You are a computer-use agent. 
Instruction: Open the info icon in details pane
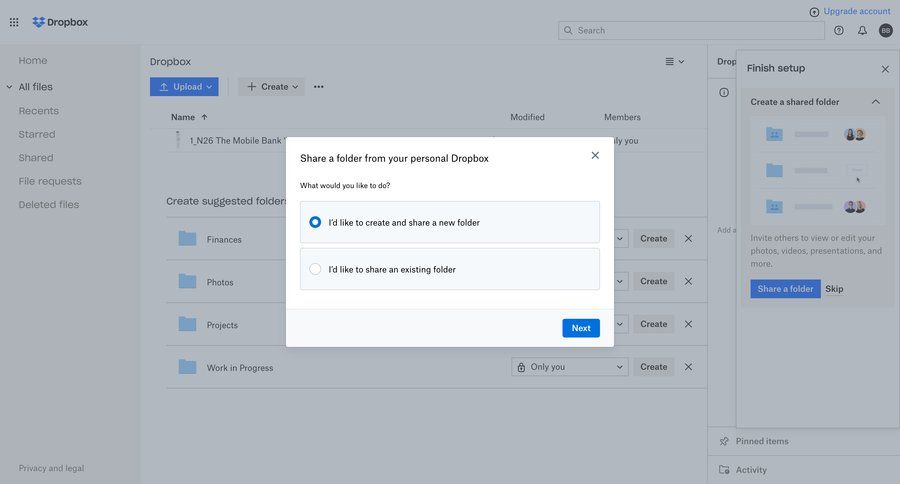pyautogui.click(x=724, y=92)
